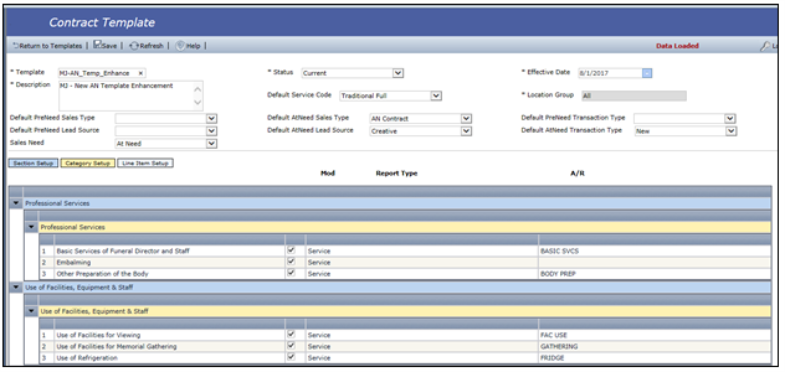Click the Mod column header
This screenshot has height=372, width=785.
tap(327, 173)
